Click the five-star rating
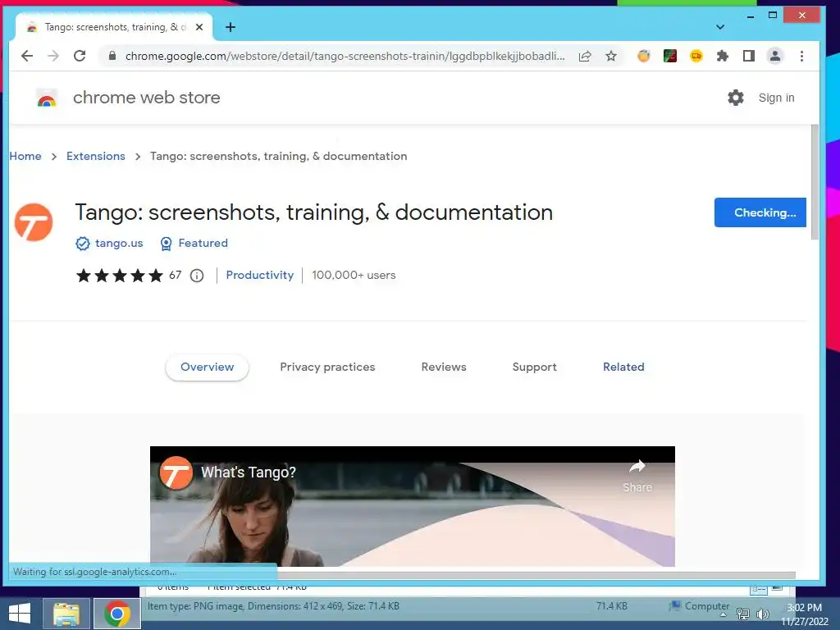 click(120, 276)
